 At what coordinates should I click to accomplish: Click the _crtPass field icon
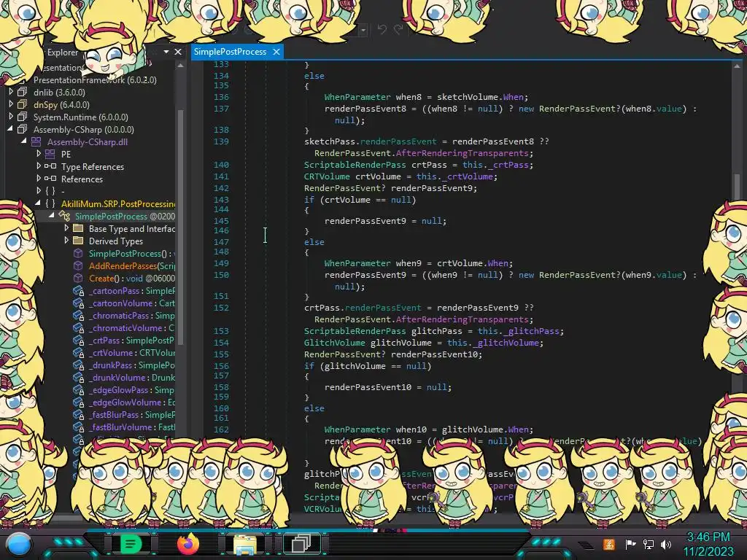point(79,340)
